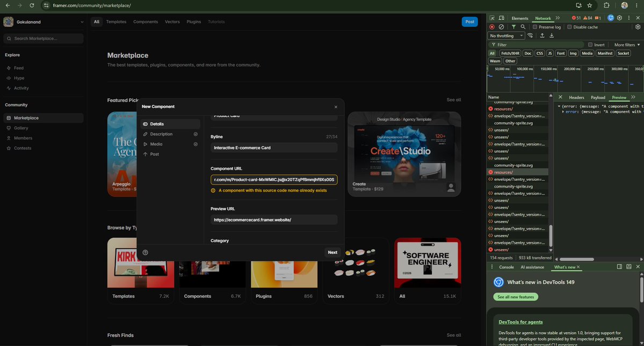Open the DevTools for agents link

[x=520, y=322]
